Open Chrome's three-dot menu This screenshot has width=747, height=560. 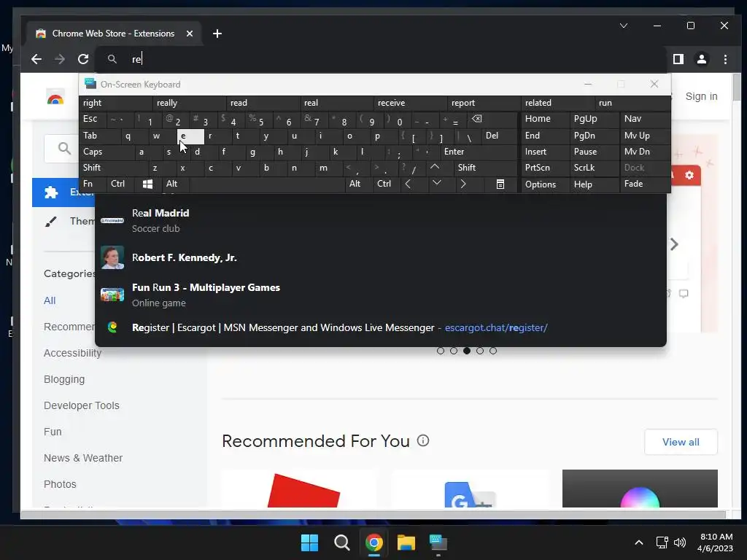(725, 59)
